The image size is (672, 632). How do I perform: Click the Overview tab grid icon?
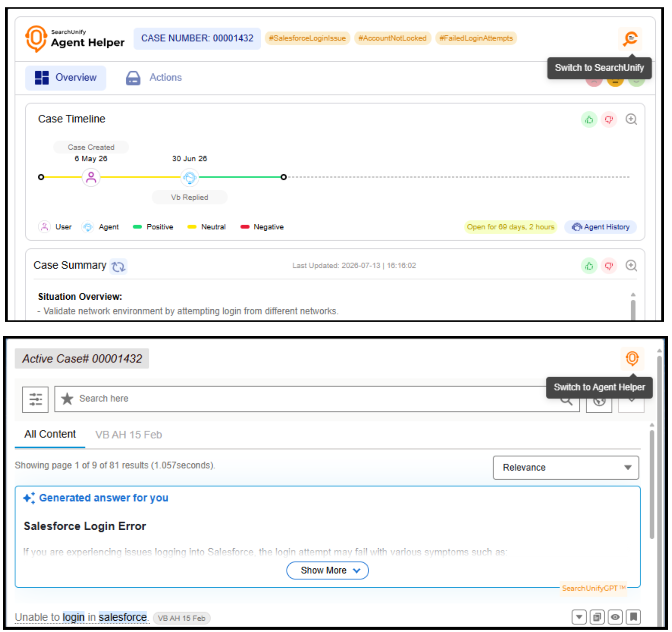pos(42,78)
